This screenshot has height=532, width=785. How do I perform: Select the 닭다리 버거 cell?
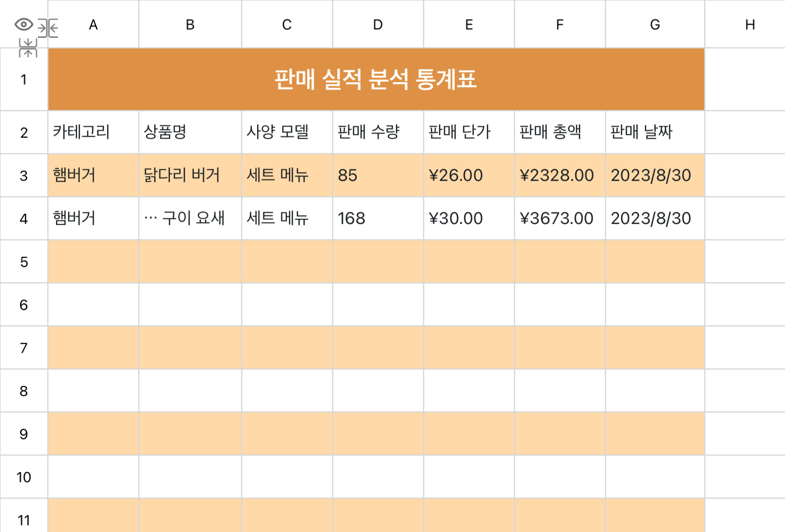[x=190, y=176]
